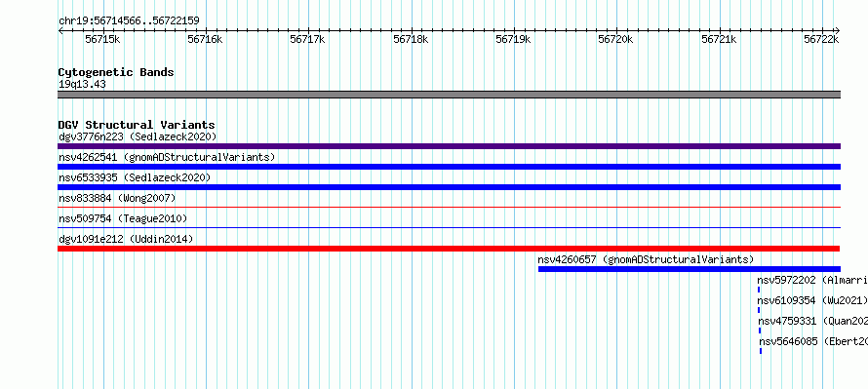This screenshot has width=868, height=389.
Task: Open dgv1091e212 (Uddin2014) variant label
Action: coord(126,239)
